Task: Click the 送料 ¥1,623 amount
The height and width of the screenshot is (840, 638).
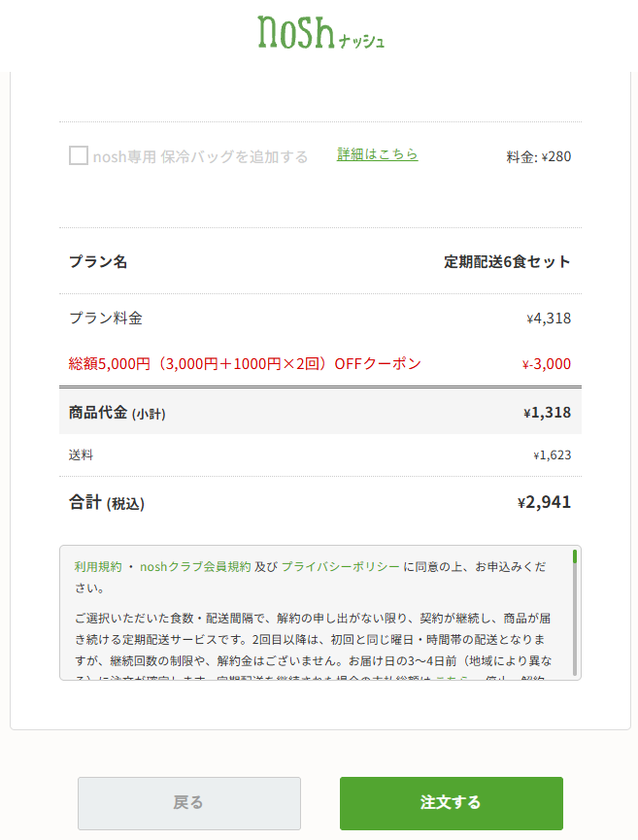Action: [553, 455]
